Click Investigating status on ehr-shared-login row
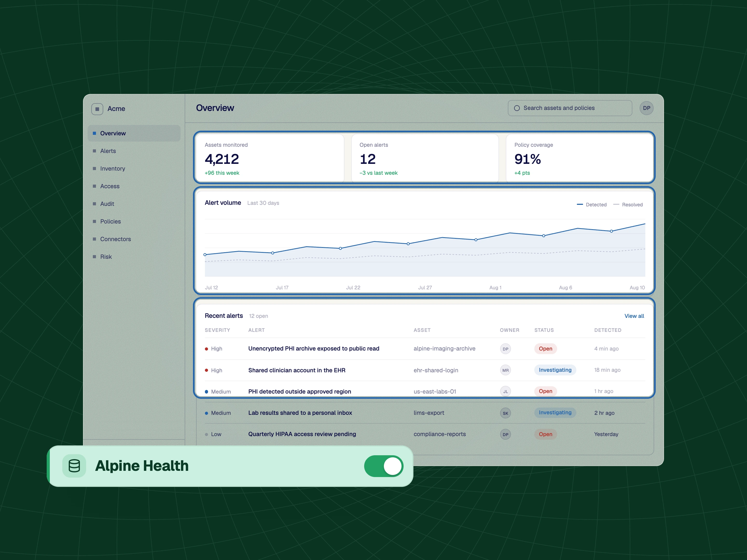The image size is (747, 560). tap(555, 370)
